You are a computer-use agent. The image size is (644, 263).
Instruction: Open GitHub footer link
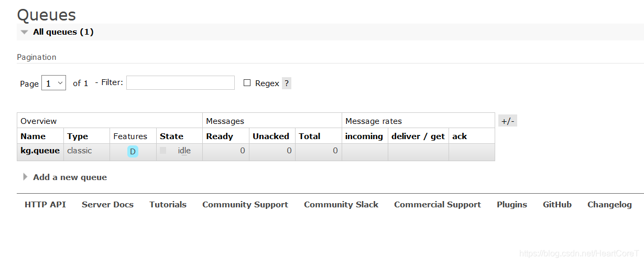coord(557,205)
